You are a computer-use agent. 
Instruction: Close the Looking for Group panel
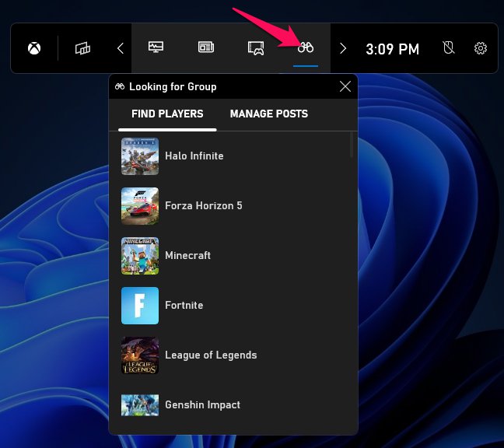click(x=345, y=86)
